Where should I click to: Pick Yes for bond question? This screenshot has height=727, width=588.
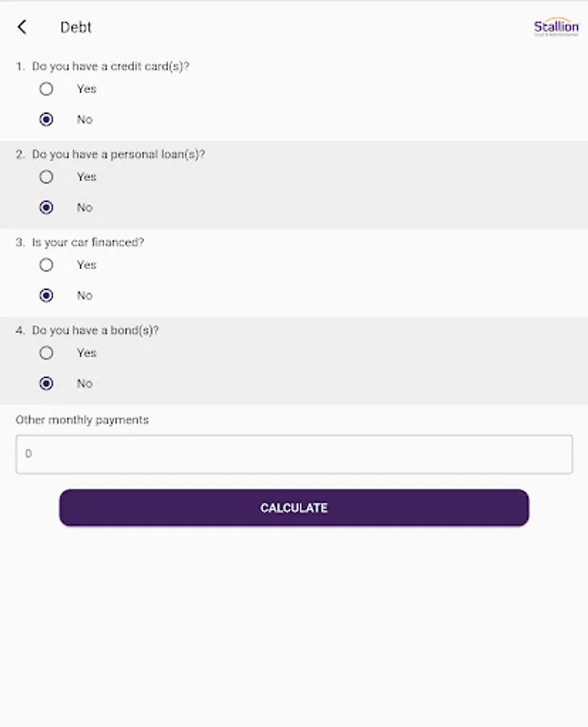[47, 353]
